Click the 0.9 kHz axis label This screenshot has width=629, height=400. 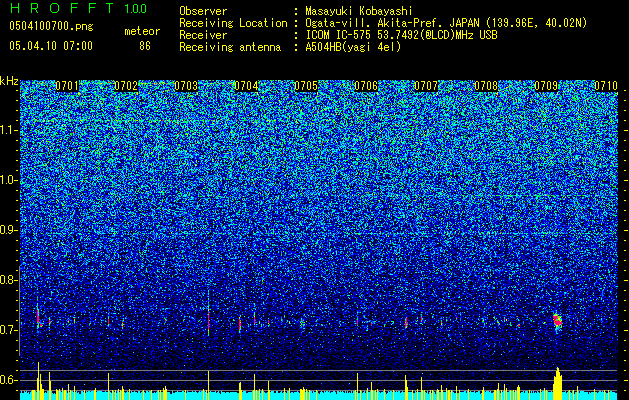coord(8,230)
